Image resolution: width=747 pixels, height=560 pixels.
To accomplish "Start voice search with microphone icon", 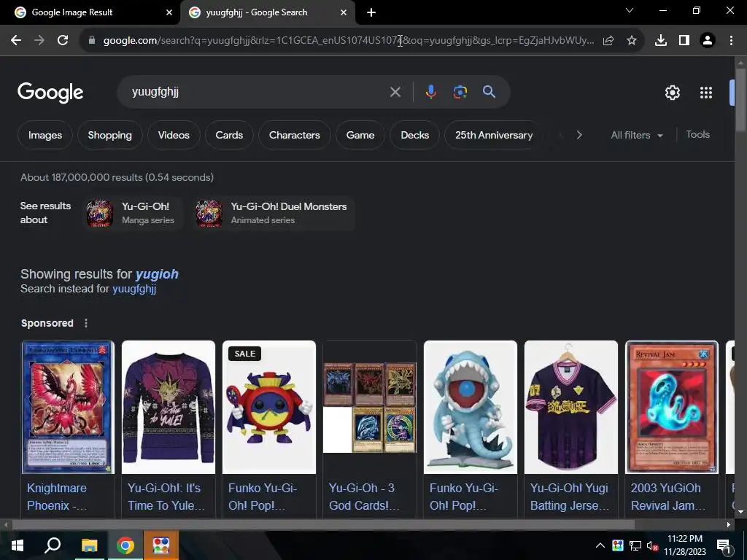I will pyautogui.click(x=430, y=92).
